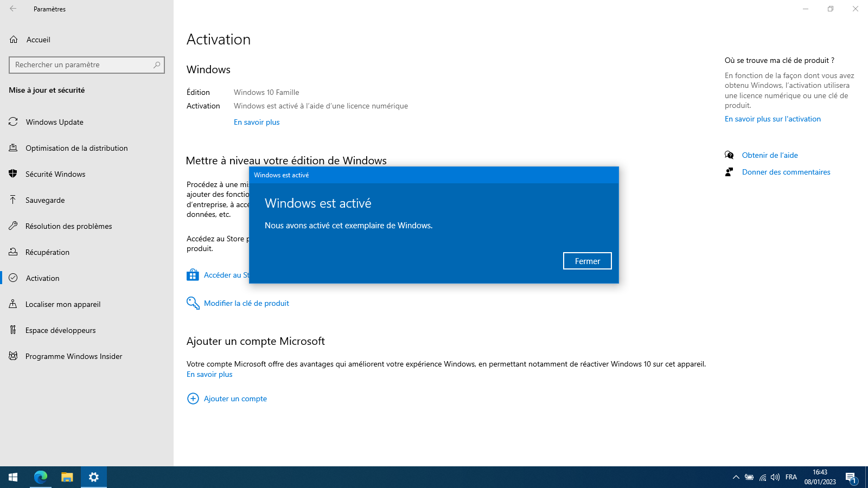Click the Localiser mon appareil person icon
The image size is (868, 488).
pyautogui.click(x=13, y=304)
